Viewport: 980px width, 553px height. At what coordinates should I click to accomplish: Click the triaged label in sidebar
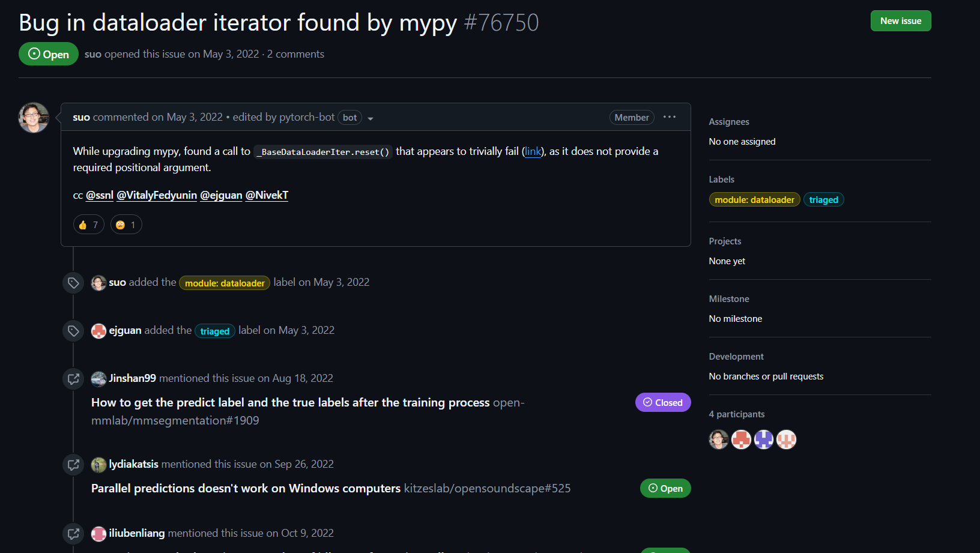[823, 200]
